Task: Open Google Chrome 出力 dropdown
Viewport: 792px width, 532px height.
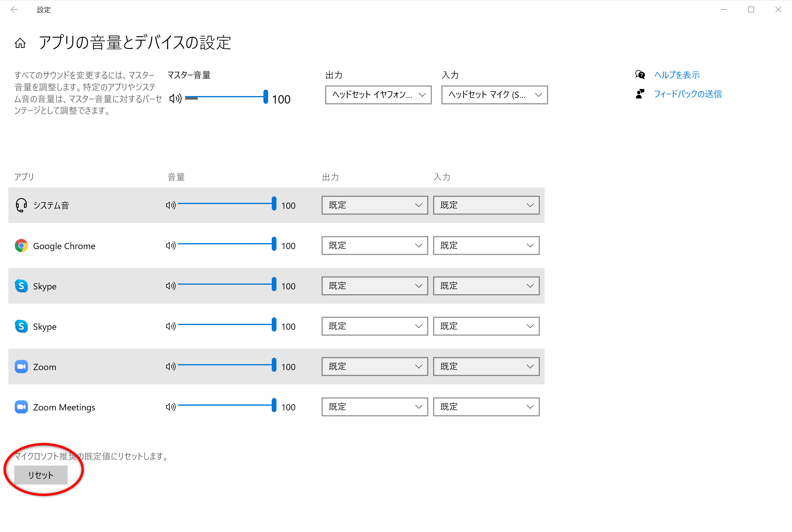Action: [x=375, y=245]
